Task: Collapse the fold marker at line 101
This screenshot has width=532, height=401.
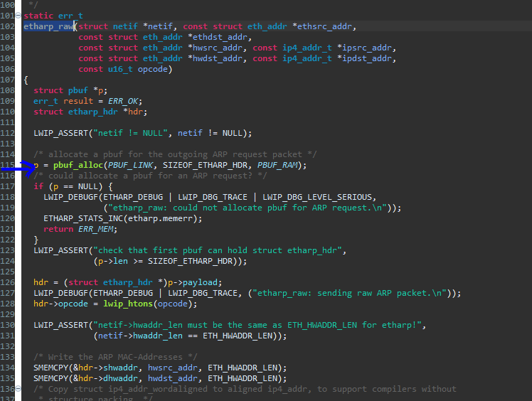Action: [18, 15]
